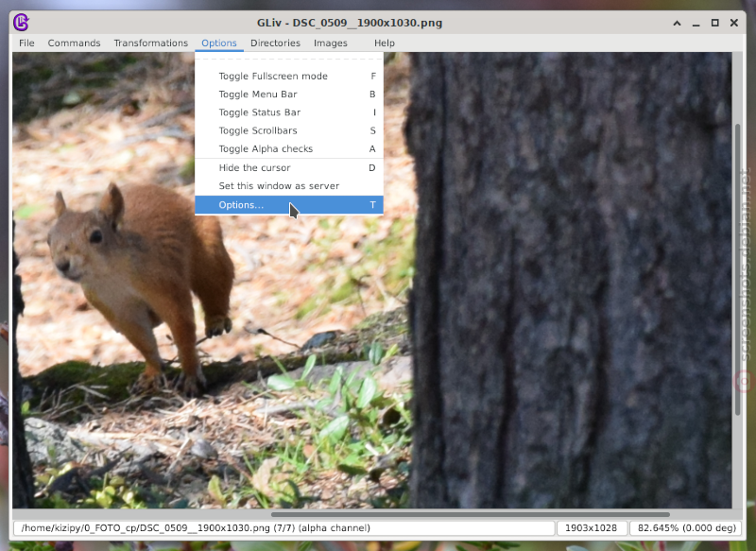
Task: Click the GLiv window title text
Action: point(350,23)
